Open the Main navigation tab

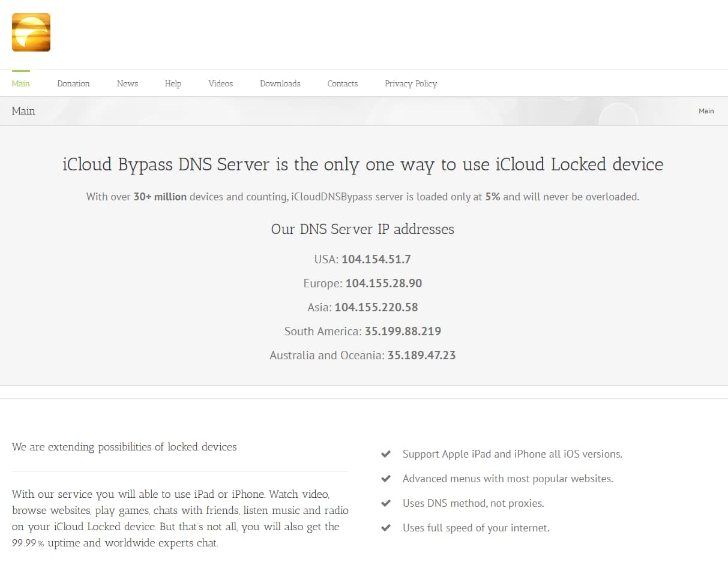coord(21,83)
